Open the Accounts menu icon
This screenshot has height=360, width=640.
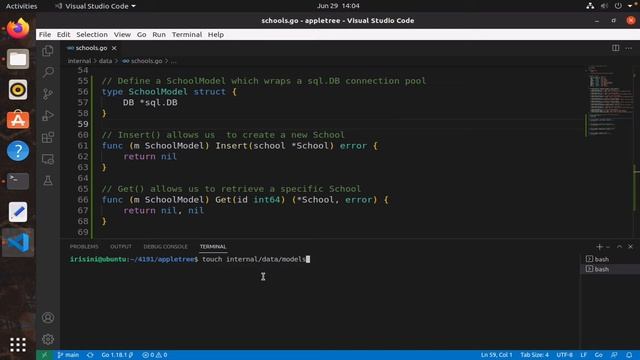[48, 318]
